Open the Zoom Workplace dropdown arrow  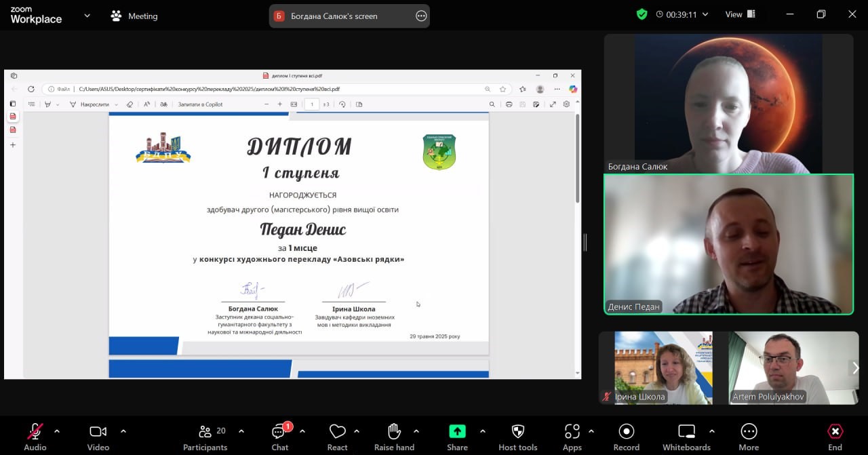(87, 16)
